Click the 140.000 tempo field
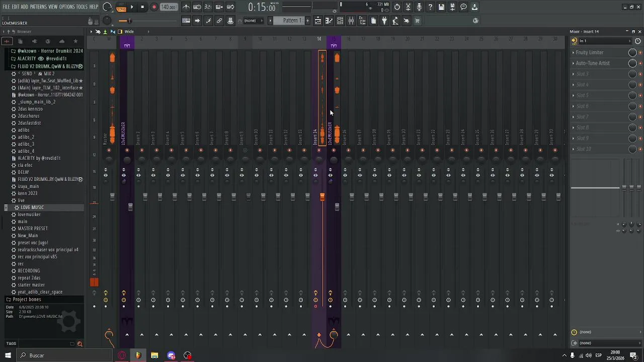644x362 pixels. click(x=169, y=7)
